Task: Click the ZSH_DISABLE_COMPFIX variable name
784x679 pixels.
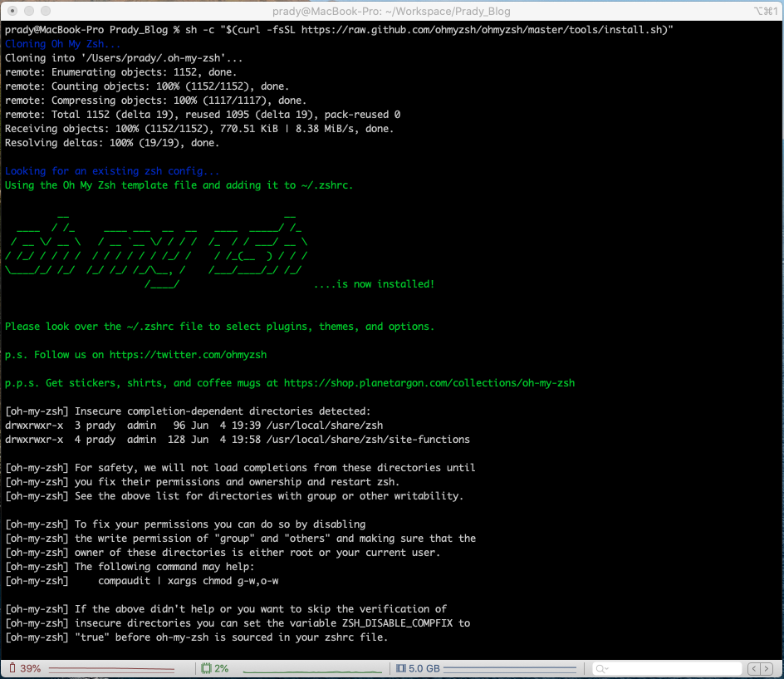Action: [x=398, y=623]
